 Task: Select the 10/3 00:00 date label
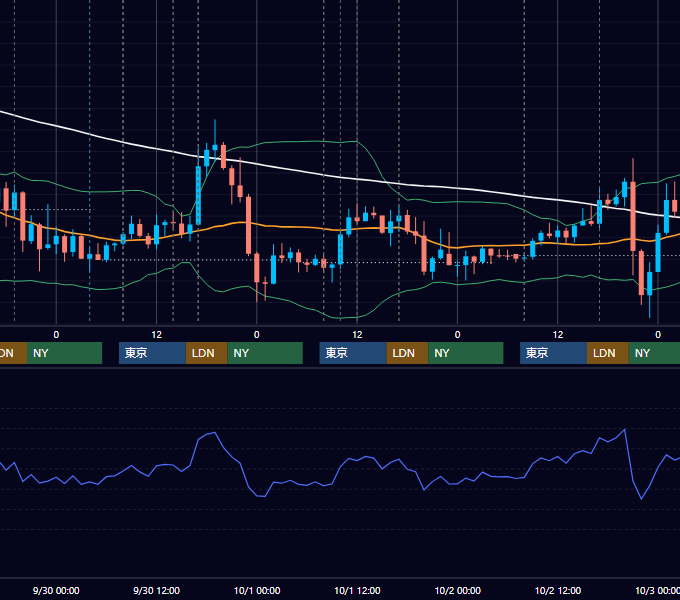pos(657,590)
